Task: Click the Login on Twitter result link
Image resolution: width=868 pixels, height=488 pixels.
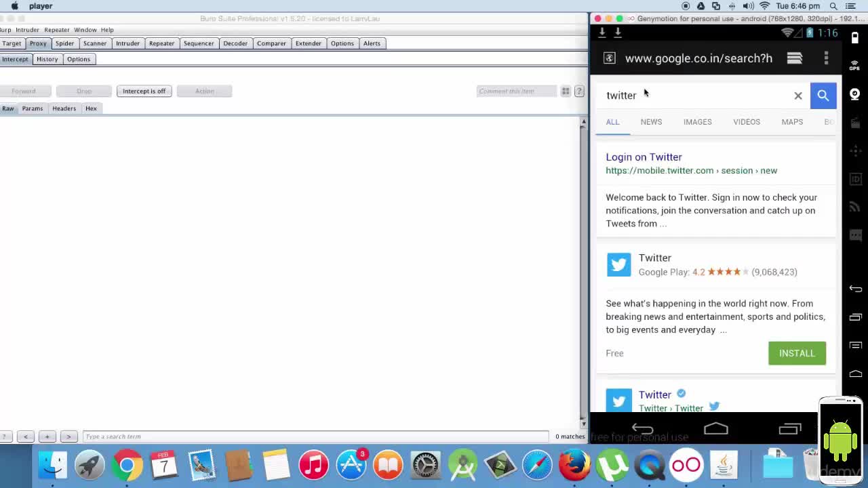Action: click(x=644, y=157)
